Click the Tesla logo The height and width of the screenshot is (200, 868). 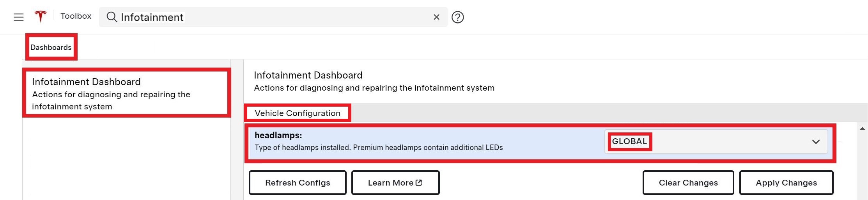40,16
